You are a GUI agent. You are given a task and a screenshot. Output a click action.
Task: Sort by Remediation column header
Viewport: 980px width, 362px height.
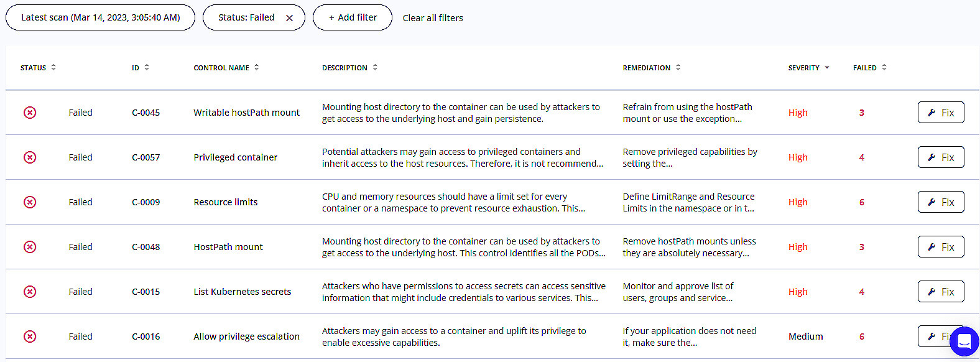pyautogui.click(x=652, y=68)
